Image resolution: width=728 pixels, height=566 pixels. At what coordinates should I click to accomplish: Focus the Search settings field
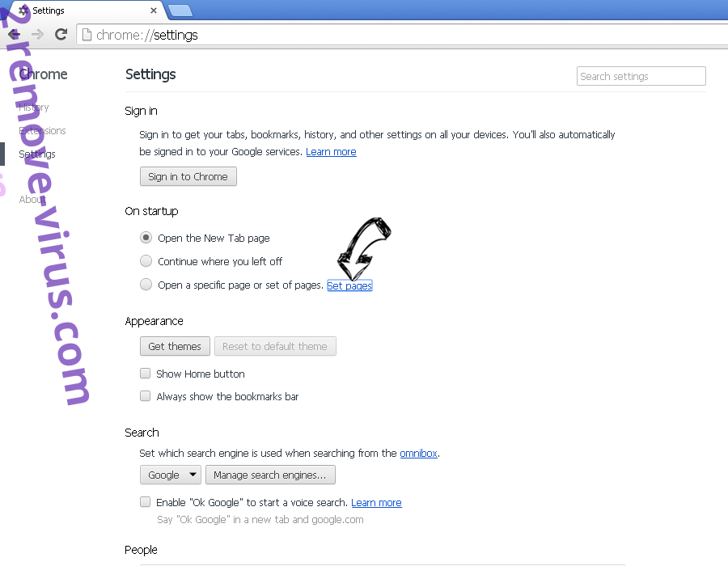coord(641,76)
